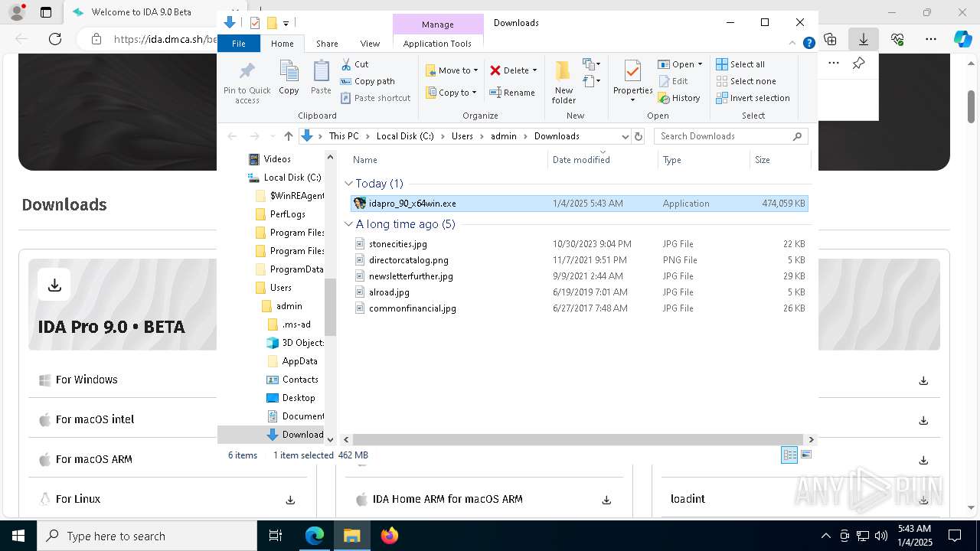Click navigation pane scroll down arrow
The width and height of the screenshot is (980, 551).
tap(331, 439)
